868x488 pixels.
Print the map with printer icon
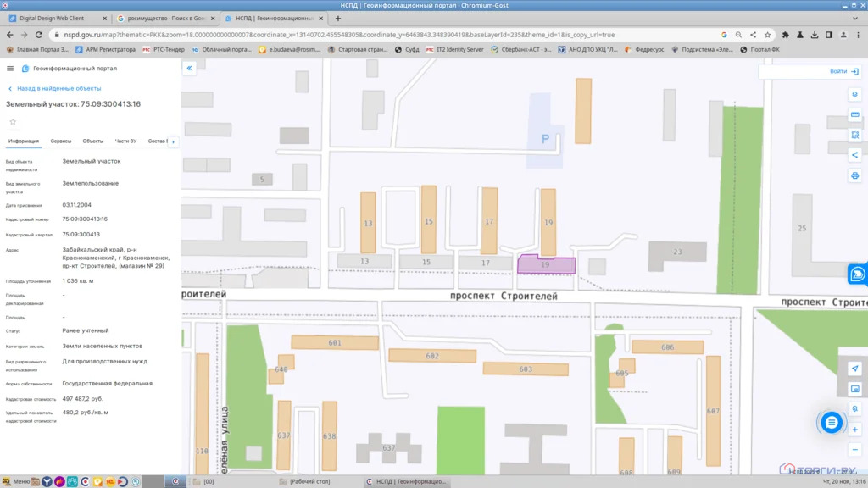pos(854,175)
